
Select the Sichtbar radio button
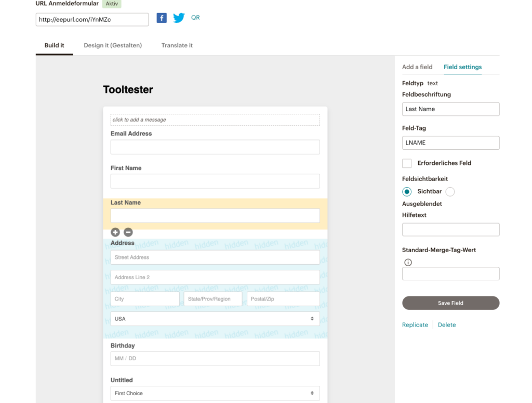click(x=407, y=191)
